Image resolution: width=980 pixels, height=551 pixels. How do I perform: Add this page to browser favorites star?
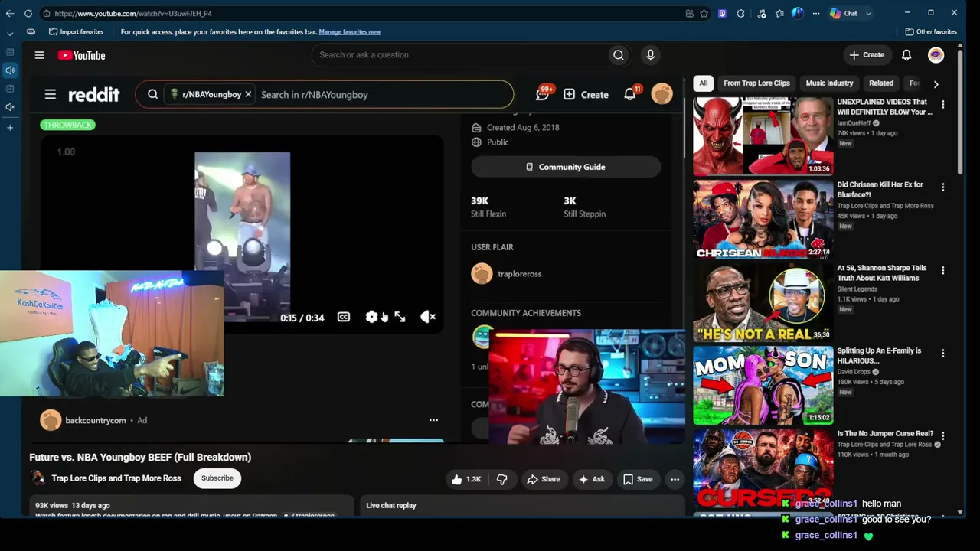coord(704,13)
